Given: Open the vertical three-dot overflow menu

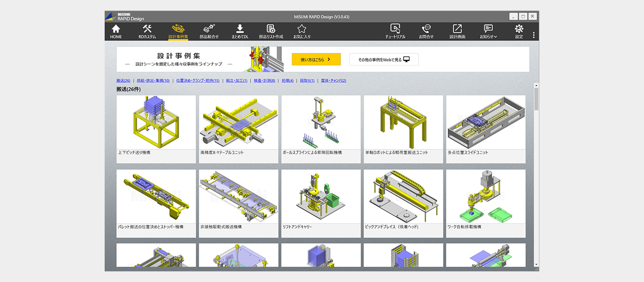Looking at the screenshot, I should 534,35.
